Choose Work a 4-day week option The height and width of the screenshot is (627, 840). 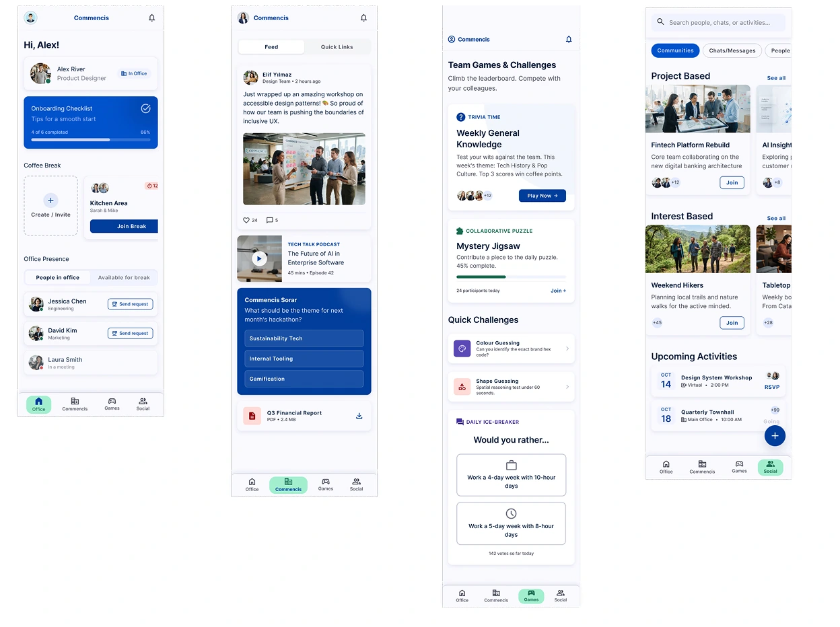pyautogui.click(x=512, y=475)
